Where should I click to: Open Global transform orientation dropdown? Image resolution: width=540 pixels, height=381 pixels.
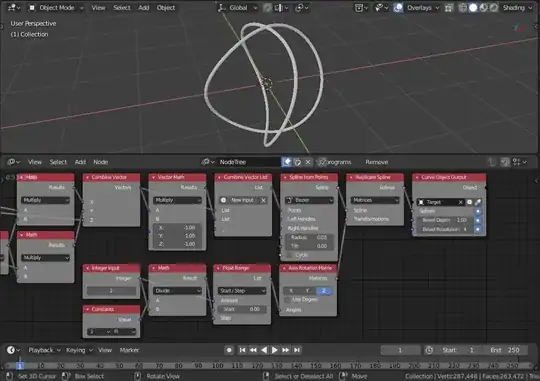point(238,8)
